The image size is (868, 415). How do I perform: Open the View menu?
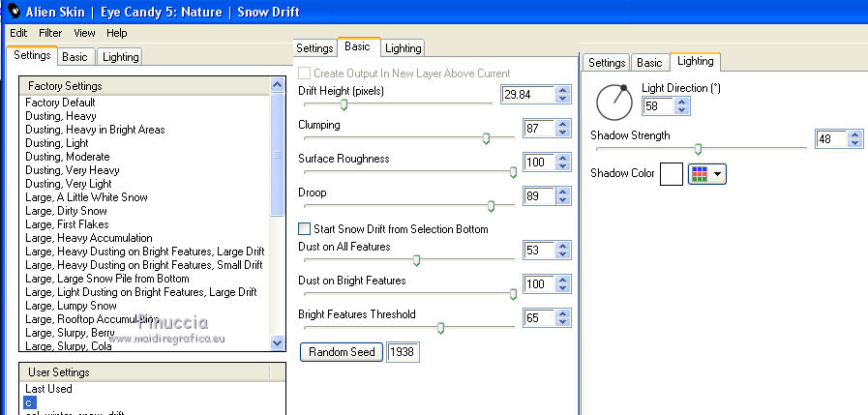84,33
